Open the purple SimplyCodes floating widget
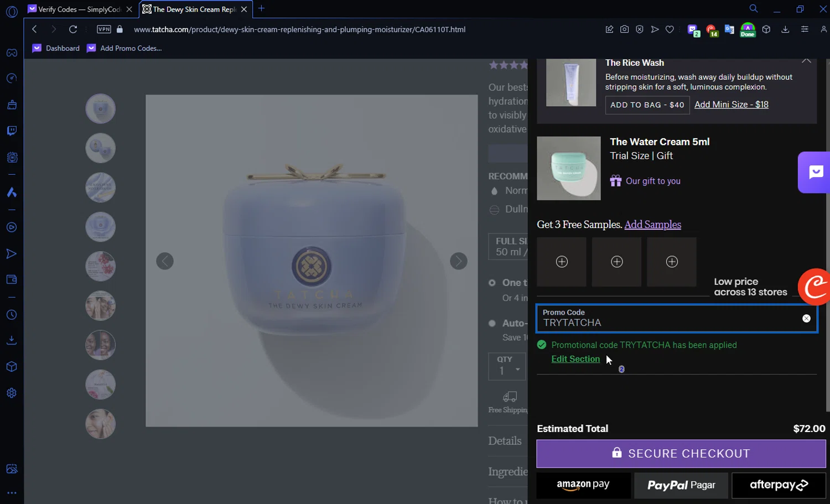This screenshot has width=830, height=504. point(815,173)
